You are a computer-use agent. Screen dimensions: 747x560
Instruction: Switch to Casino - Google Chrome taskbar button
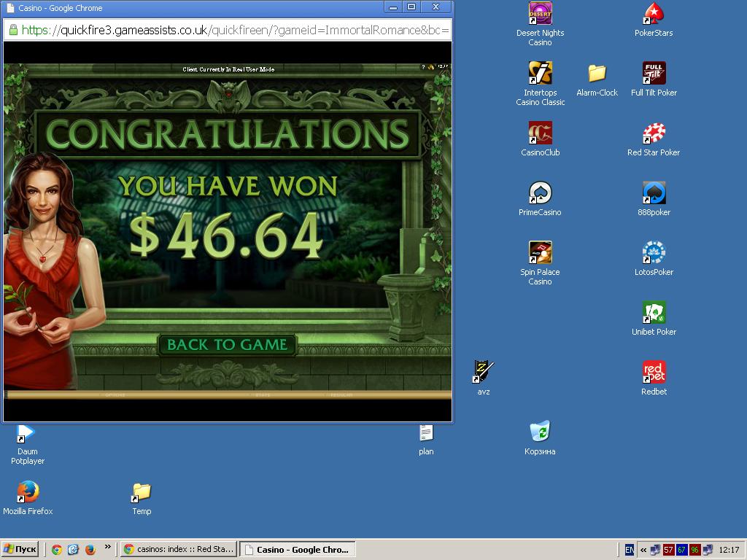[x=298, y=550]
